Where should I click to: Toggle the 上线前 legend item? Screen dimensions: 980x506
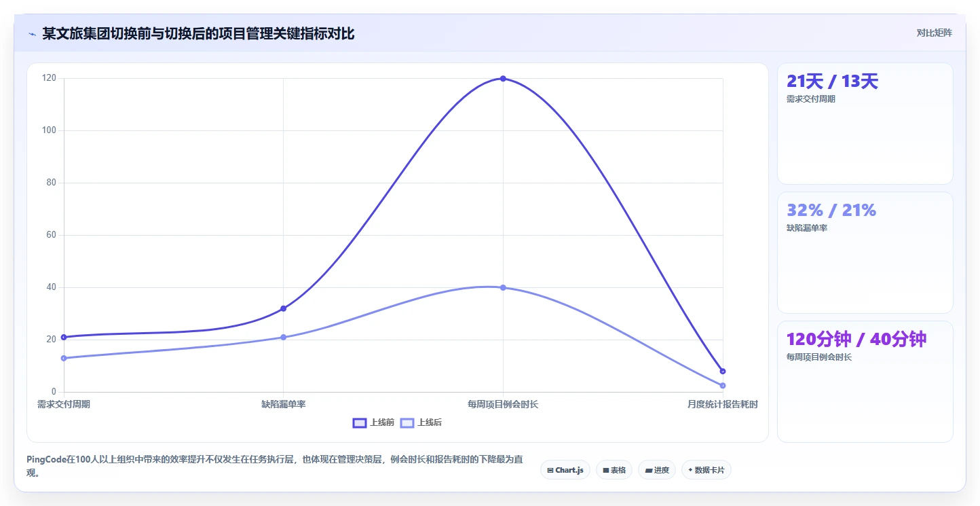[x=373, y=422]
